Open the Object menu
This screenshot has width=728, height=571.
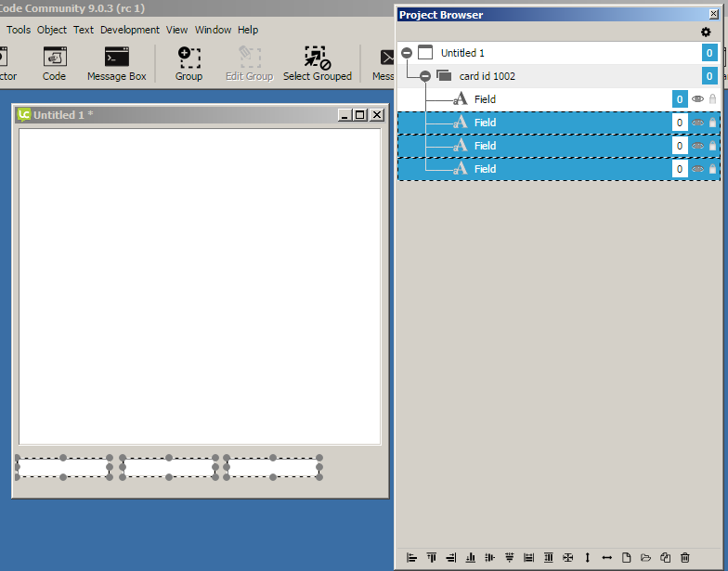(x=52, y=30)
